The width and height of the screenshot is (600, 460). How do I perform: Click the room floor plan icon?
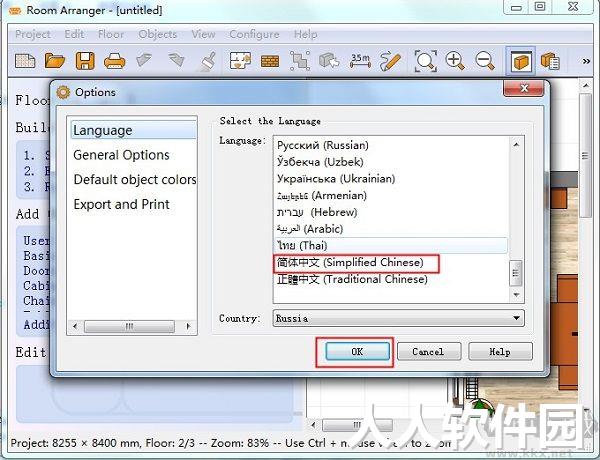(x=240, y=60)
